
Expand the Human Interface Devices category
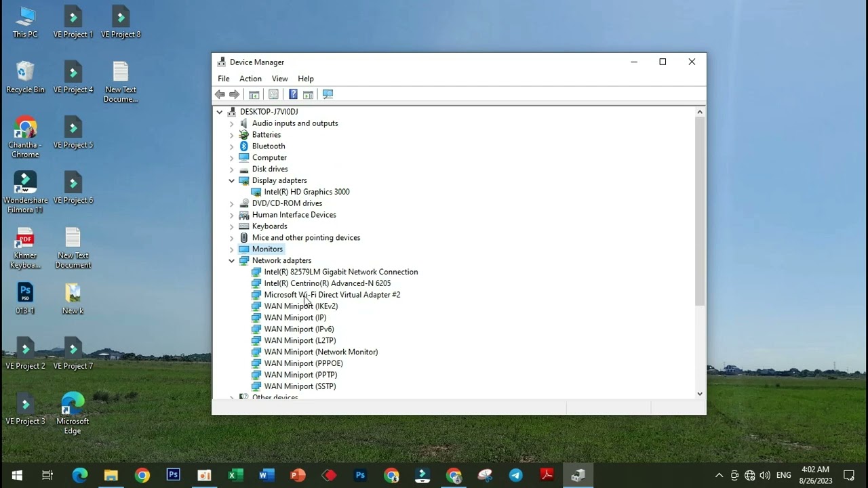click(231, 215)
